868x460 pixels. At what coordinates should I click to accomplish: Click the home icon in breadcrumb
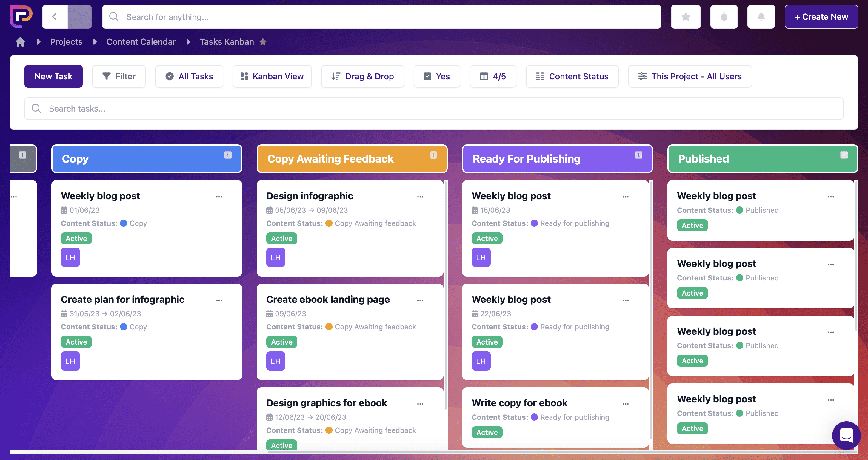tap(20, 42)
